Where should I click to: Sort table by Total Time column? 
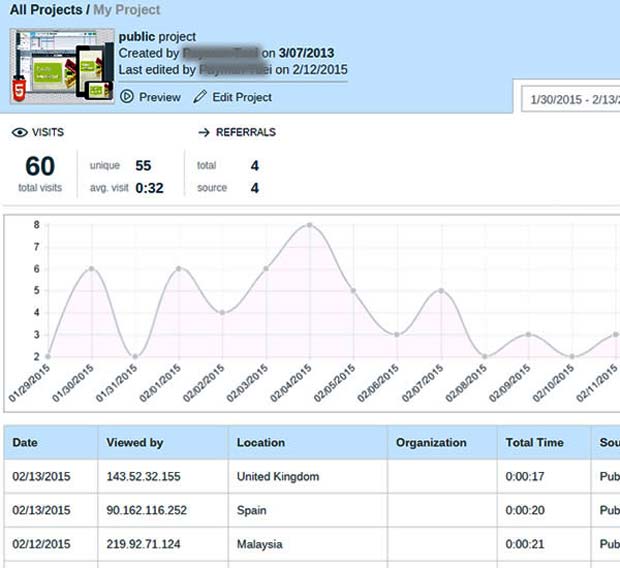point(534,442)
